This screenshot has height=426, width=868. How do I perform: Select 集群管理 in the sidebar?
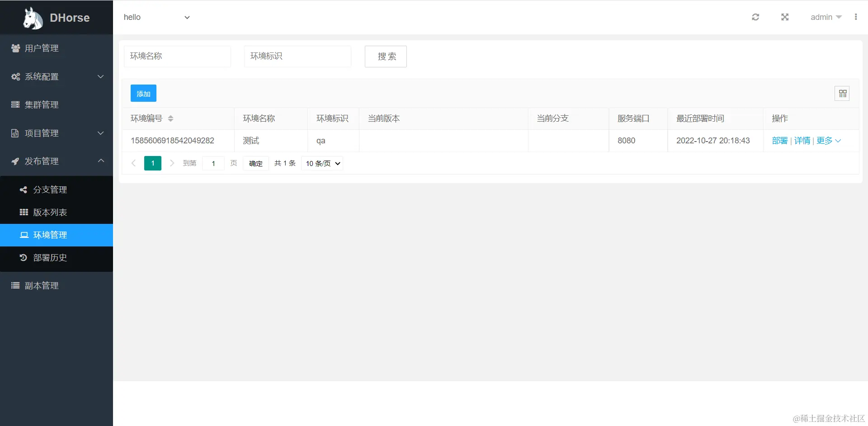pyautogui.click(x=42, y=104)
